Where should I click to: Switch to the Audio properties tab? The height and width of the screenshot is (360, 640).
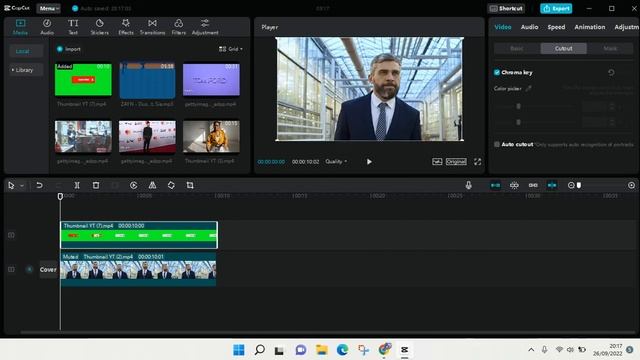pyautogui.click(x=529, y=27)
